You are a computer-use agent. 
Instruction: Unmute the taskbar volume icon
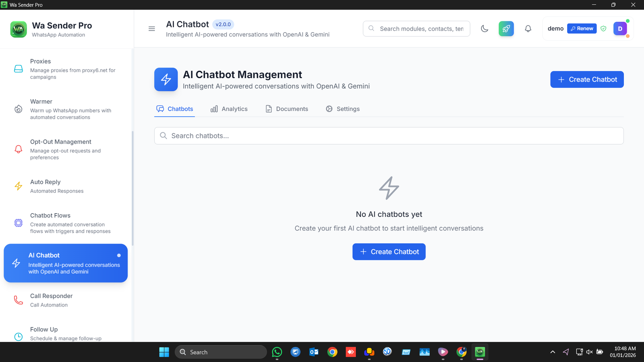589,352
